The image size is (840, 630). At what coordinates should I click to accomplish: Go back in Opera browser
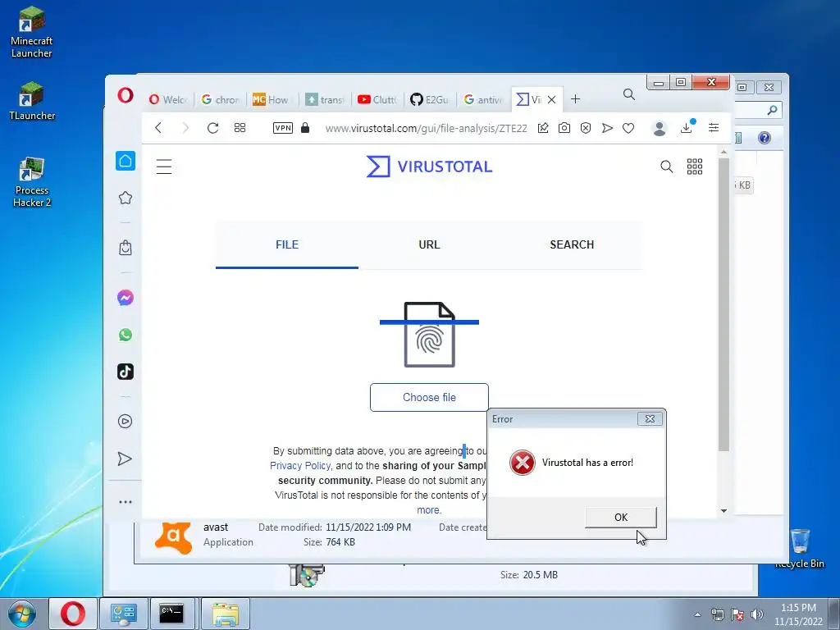click(158, 128)
